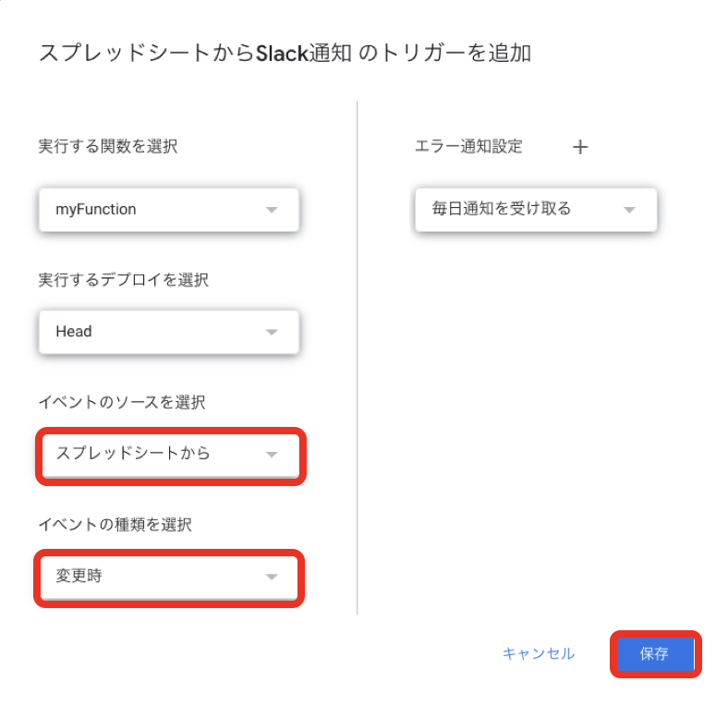Click the 実行する関数を選択 label
This screenshot has width=728, height=706.
[108, 146]
